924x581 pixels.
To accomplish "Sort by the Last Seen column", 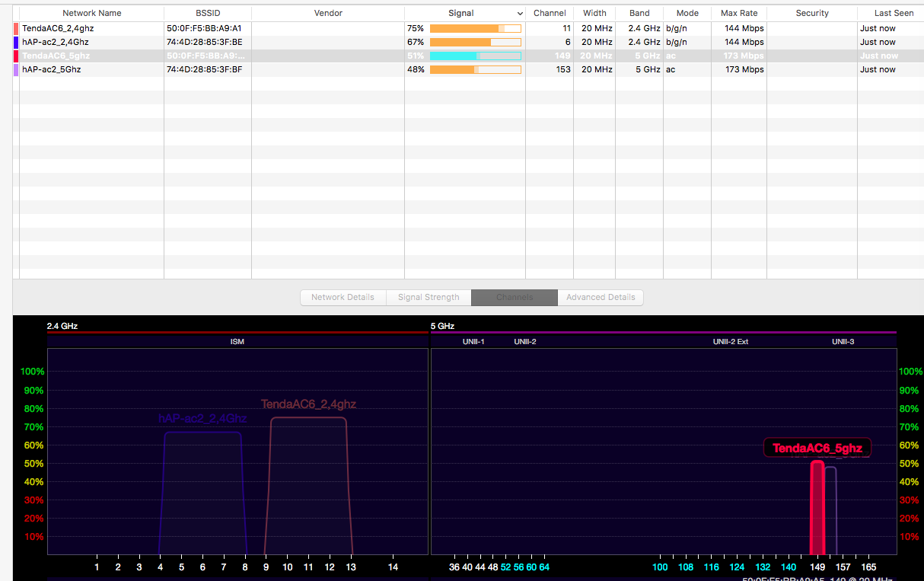I will 894,13.
